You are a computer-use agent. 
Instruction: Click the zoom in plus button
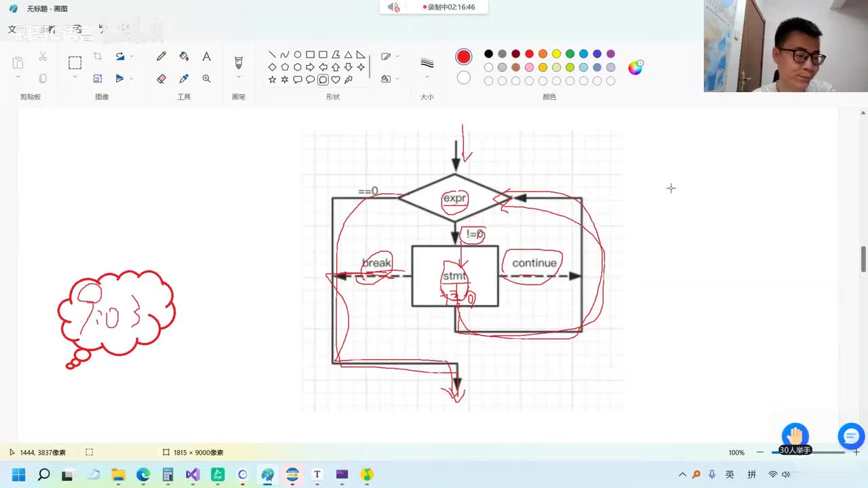[x=856, y=452]
